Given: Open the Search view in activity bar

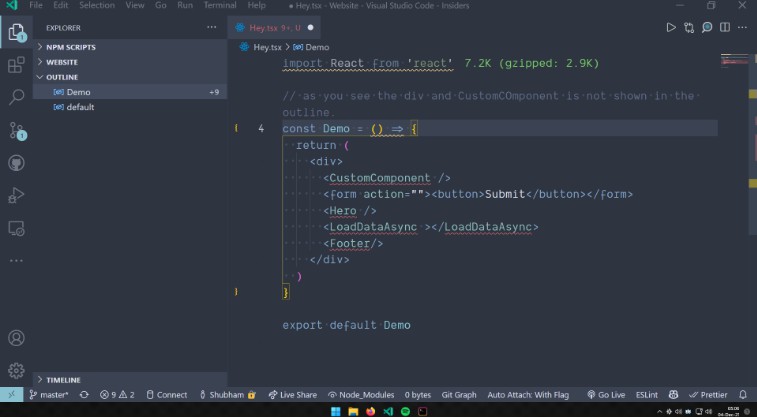Looking at the screenshot, I should tap(16, 97).
